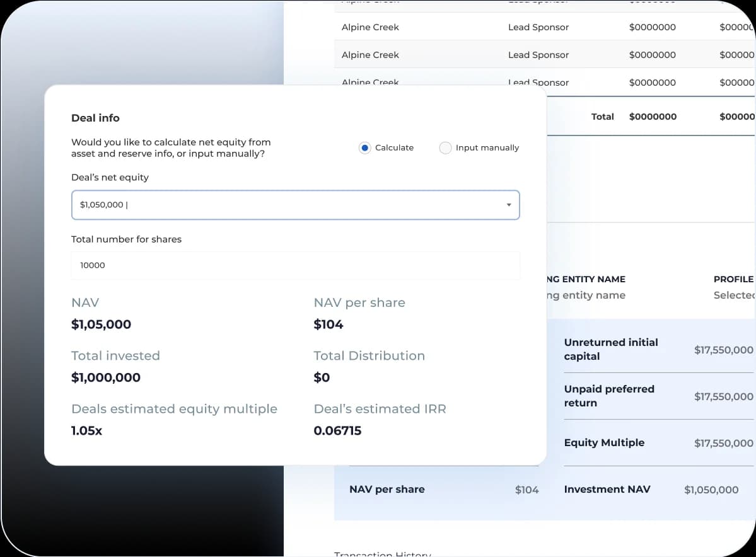Click NAV per share label in blue summary
Image resolution: width=756 pixels, height=557 pixels.
pos(387,490)
